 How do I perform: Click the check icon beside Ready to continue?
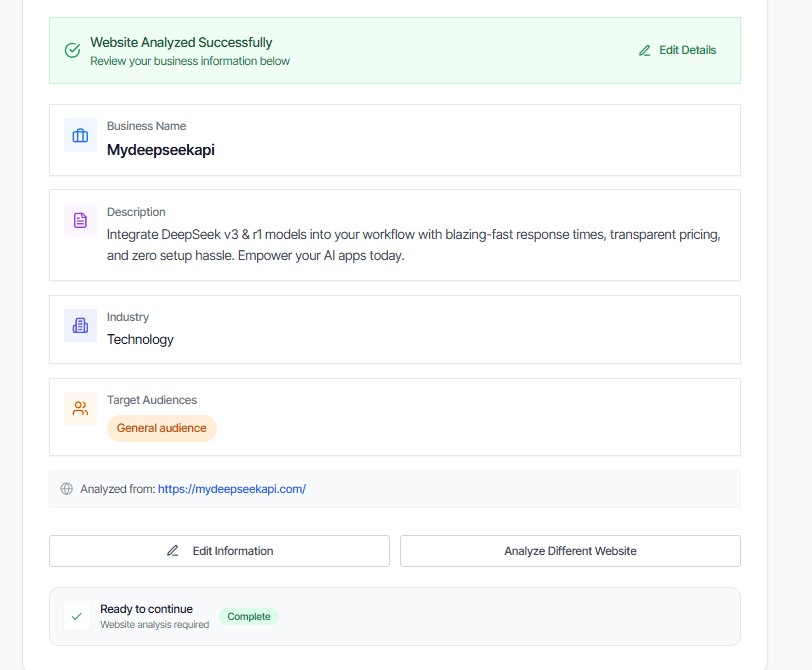pyautogui.click(x=77, y=616)
